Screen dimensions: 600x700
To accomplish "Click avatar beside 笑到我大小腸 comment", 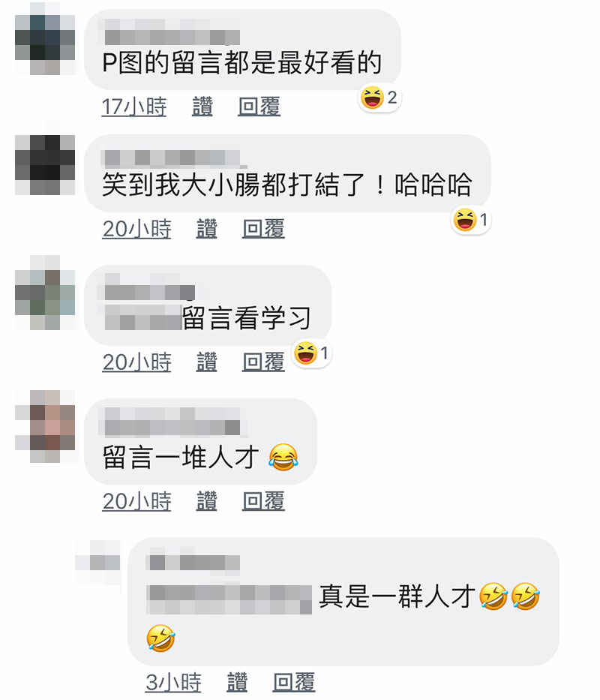I will 45,165.
